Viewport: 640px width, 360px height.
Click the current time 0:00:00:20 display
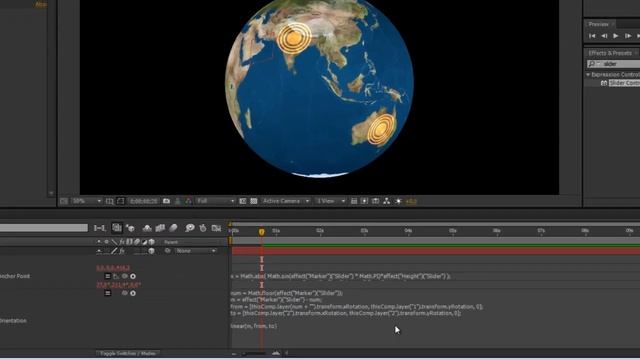tap(143, 201)
